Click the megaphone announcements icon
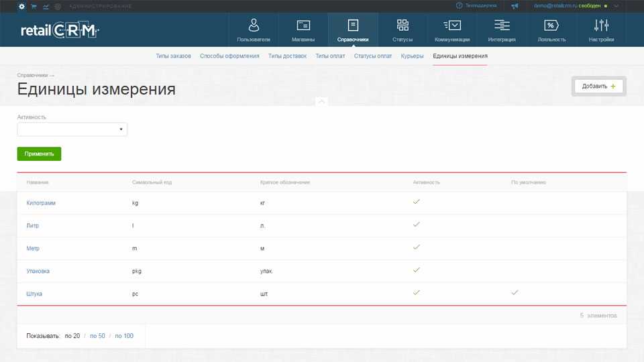The height and width of the screenshot is (362, 644). point(515,6)
